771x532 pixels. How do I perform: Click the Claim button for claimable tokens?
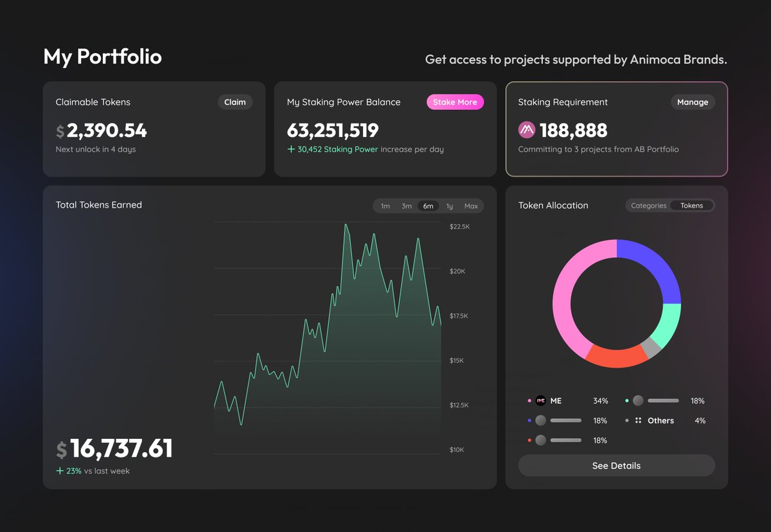tap(235, 102)
